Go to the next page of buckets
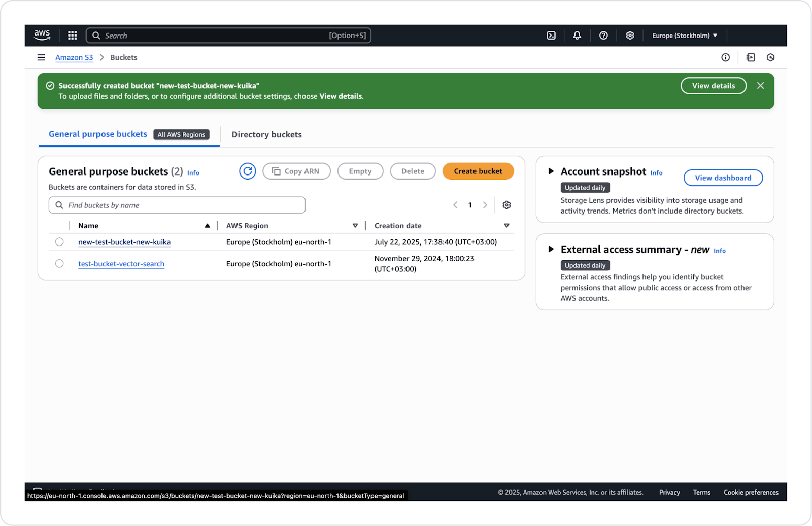 (x=485, y=205)
